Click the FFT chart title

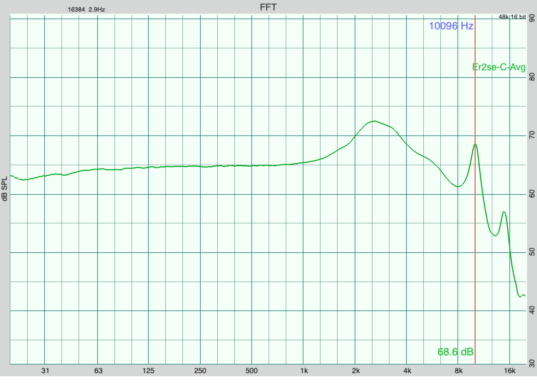(x=268, y=7)
